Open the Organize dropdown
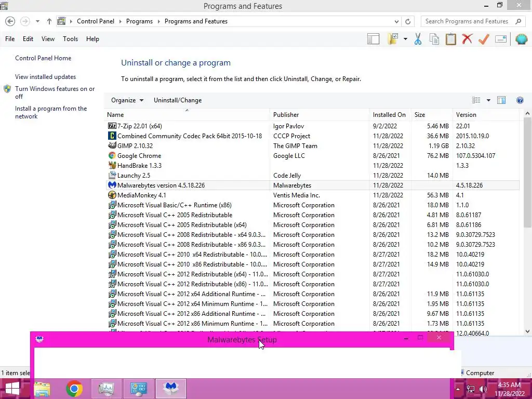Viewport: 532px width, 399px height. (127, 100)
